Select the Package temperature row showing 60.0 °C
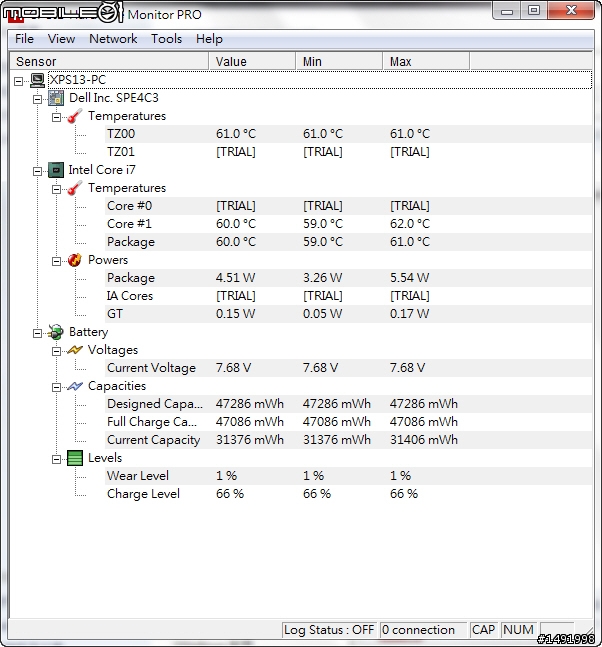This screenshot has width=602, height=647. pos(349,242)
